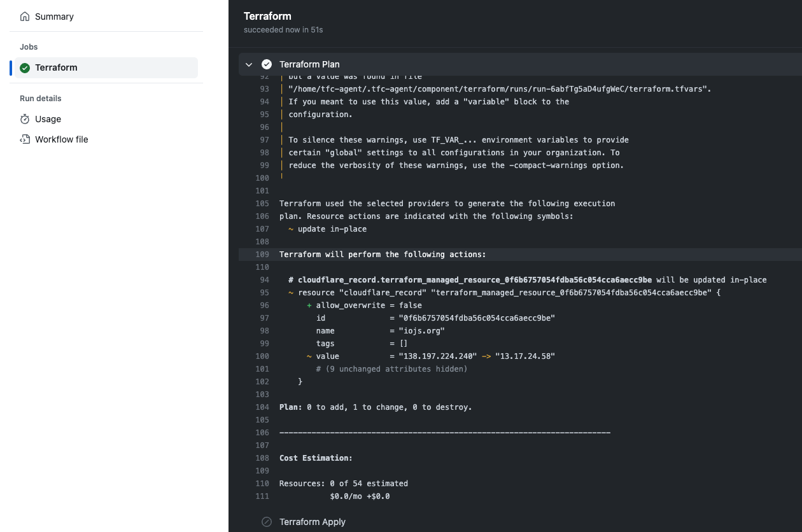Click the green success icon beside Terraform job
The height and width of the screenshot is (532, 802).
tap(25, 68)
